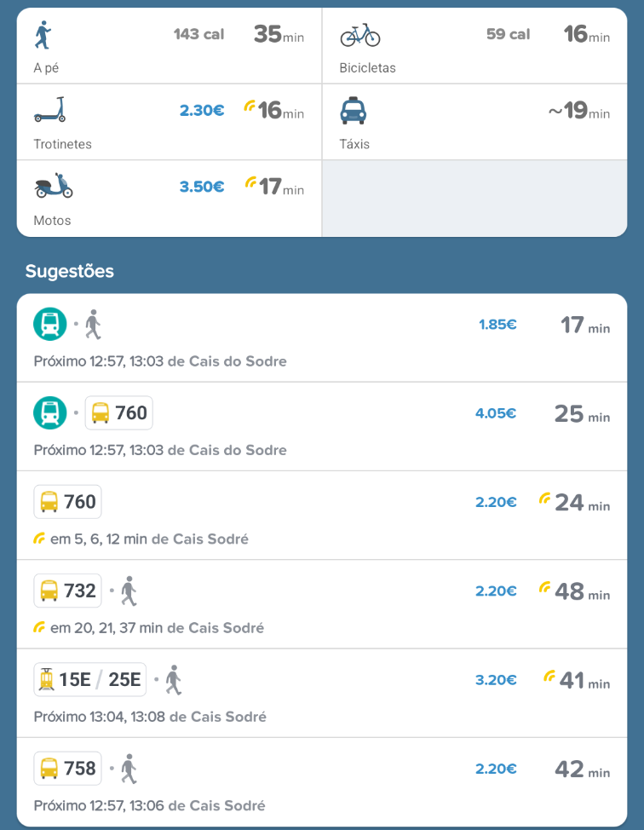
Task: Tap the 758 bus badge
Action: pyautogui.click(x=68, y=769)
